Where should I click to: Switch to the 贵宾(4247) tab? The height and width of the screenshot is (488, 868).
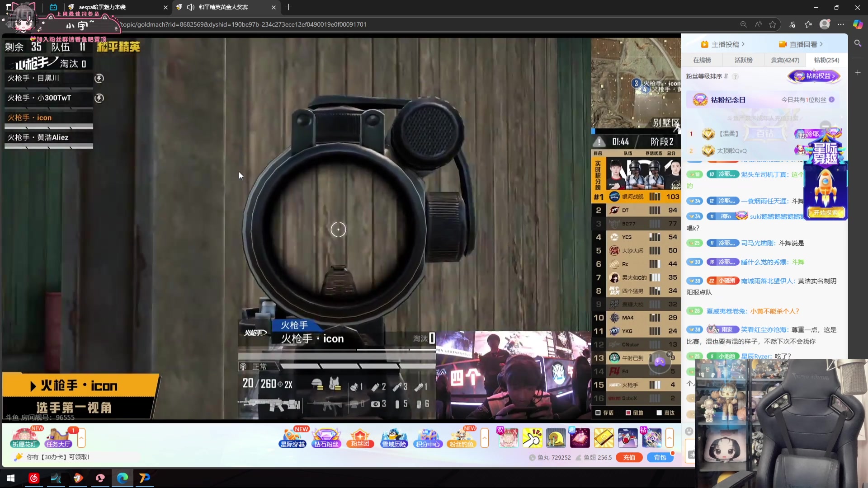[x=785, y=60]
